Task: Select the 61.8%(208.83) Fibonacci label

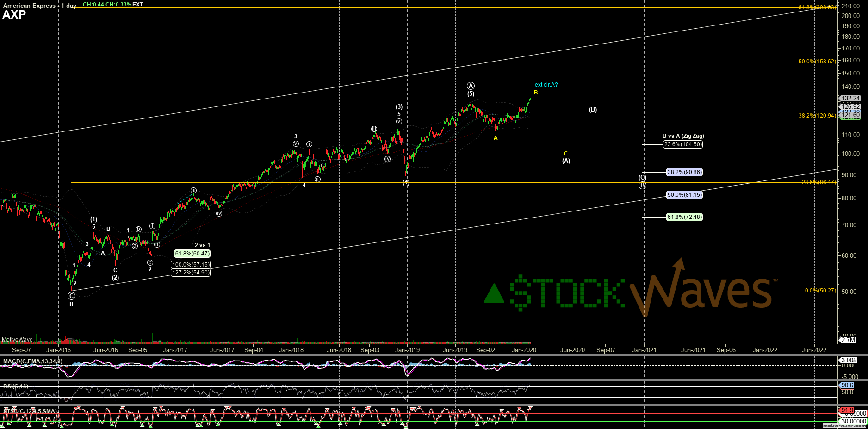Action: 817,7
